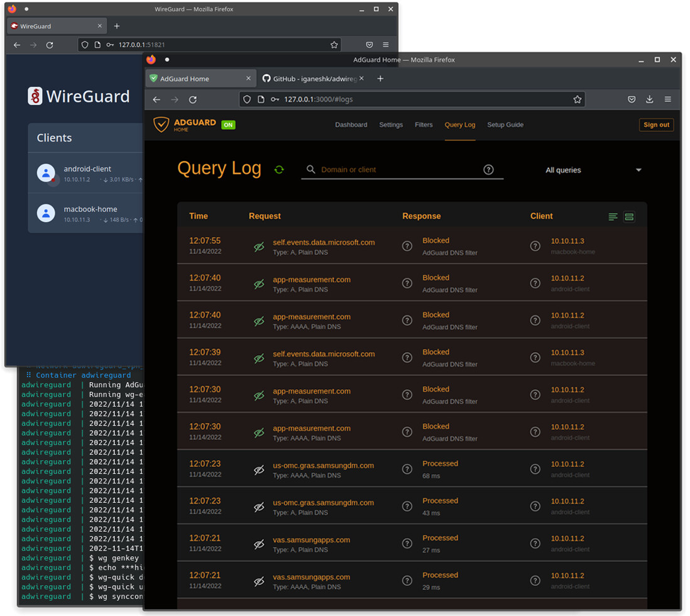Image resolution: width=690 pixels, height=616 pixels.
Task: Toggle block icon for vas.samsungapps.com type AAAA
Action: [259, 582]
